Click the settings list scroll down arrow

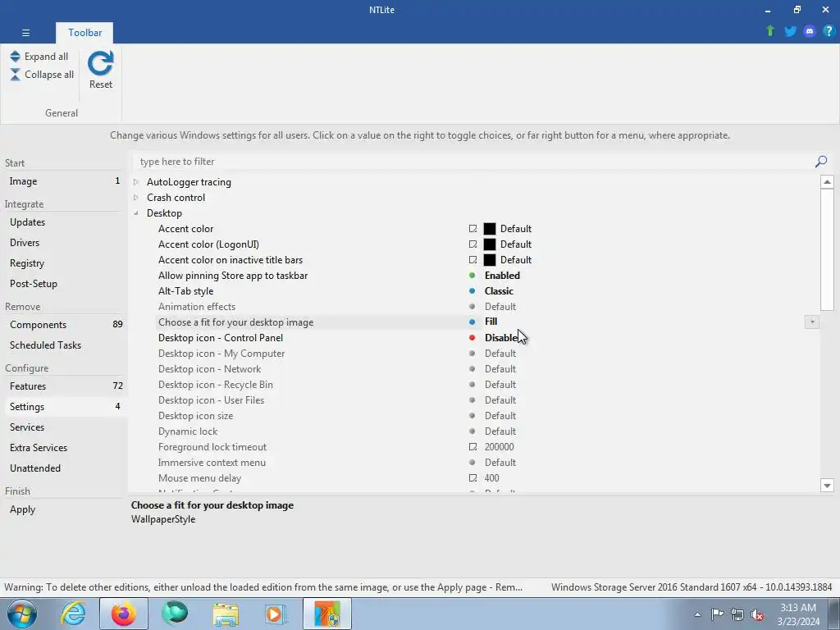coord(827,486)
